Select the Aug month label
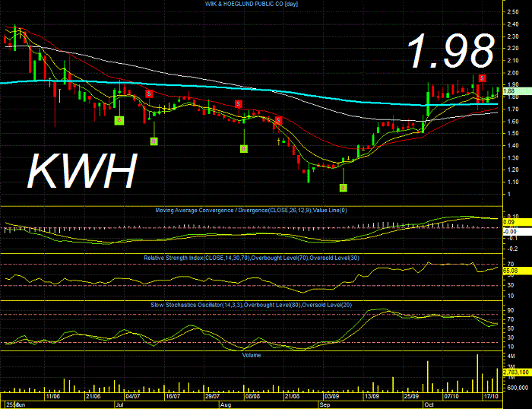532x409 pixels. [225, 405]
